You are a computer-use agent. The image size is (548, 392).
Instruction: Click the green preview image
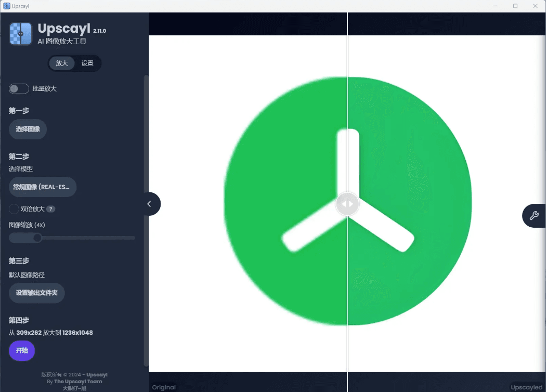pyautogui.click(x=347, y=204)
